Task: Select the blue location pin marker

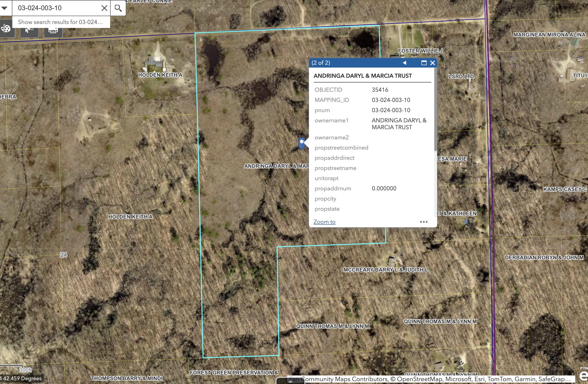Action: (302, 143)
